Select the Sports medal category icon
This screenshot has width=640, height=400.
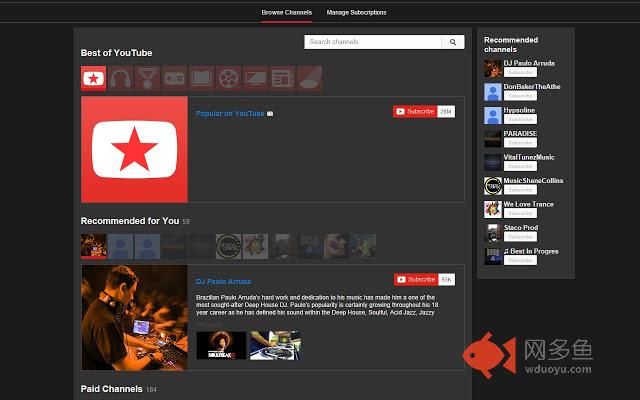click(147, 78)
